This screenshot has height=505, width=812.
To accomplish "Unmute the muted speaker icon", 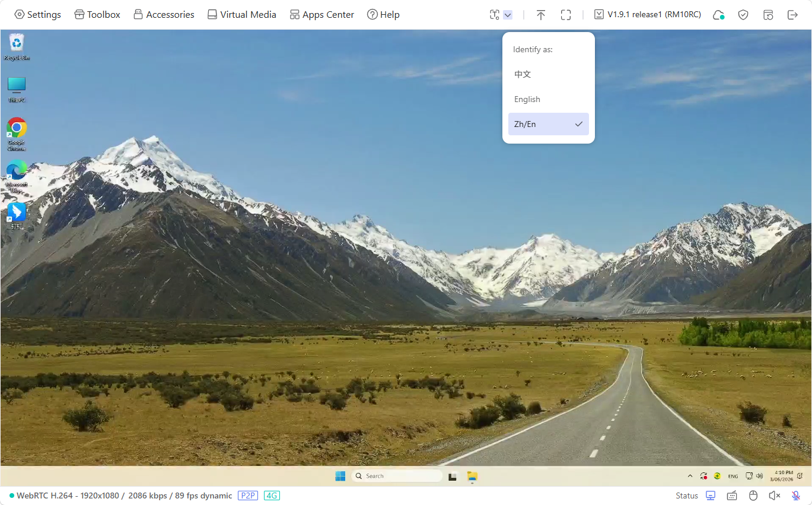I will click(x=775, y=496).
